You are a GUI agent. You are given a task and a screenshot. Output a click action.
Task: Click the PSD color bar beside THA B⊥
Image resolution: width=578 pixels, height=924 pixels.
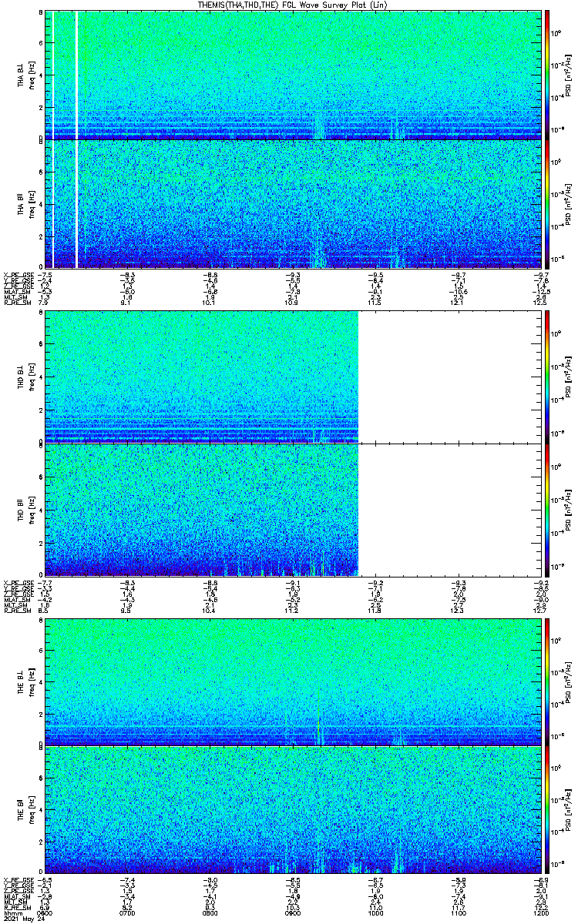547,75
